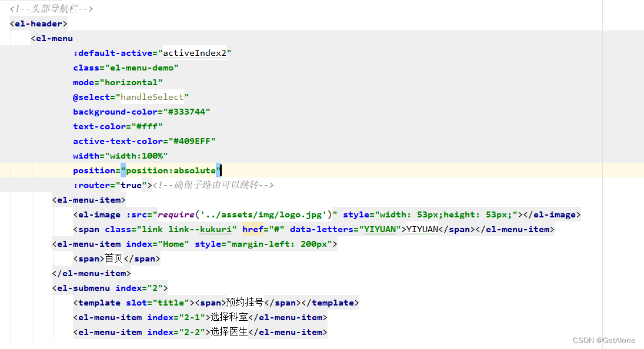This screenshot has width=644, height=349.
Task: Click the header navigation comment line
Action: [x=51, y=9]
